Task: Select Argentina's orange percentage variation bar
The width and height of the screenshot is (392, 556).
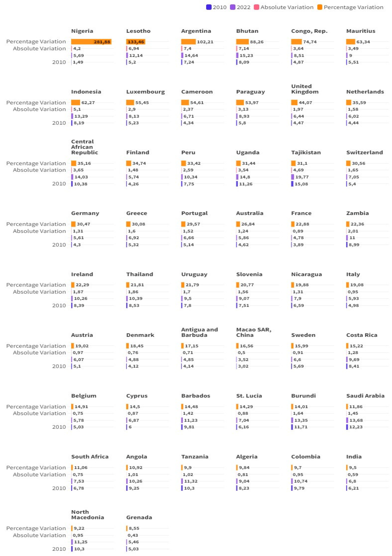Action: pyautogui.click(x=188, y=42)
